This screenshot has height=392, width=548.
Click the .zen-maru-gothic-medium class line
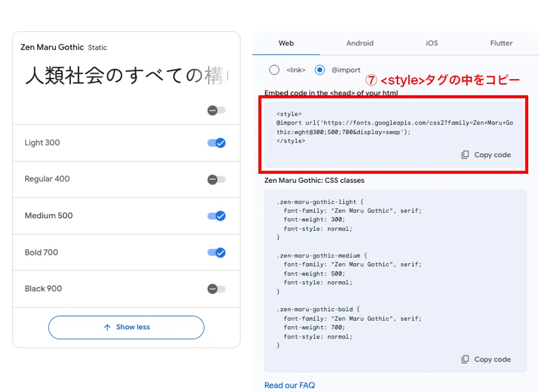click(x=321, y=256)
